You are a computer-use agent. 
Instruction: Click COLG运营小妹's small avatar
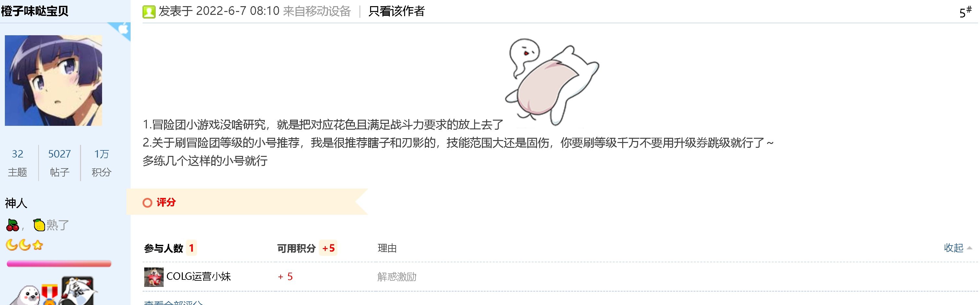pyautogui.click(x=154, y=277)
